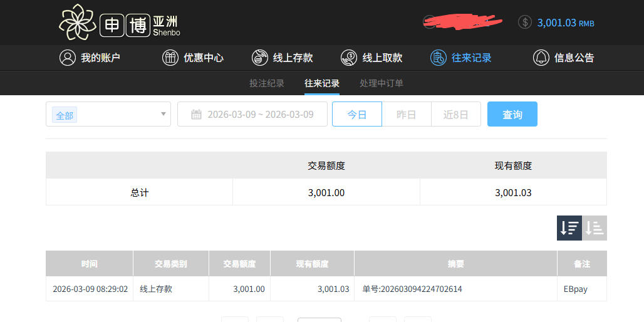Click the 往来记录 records icon
The width and height of the screenshot is (644, 322).
(x=438, y=58)
